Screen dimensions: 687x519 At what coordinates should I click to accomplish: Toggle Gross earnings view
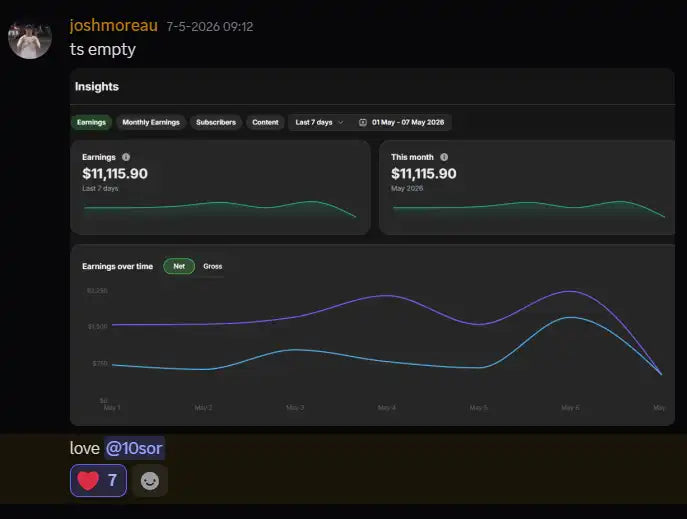(x=212, y=266)
